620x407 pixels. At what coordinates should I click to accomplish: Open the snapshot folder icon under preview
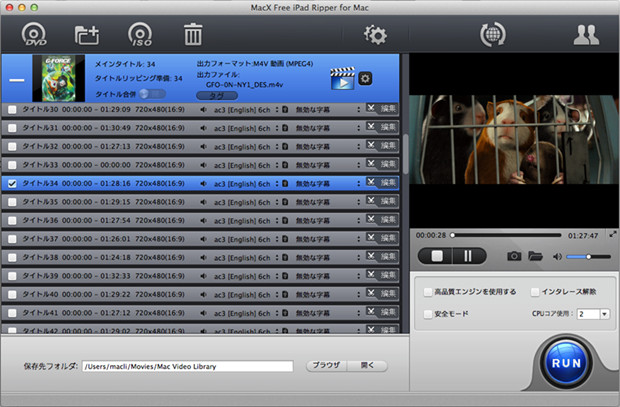point(535,256)
